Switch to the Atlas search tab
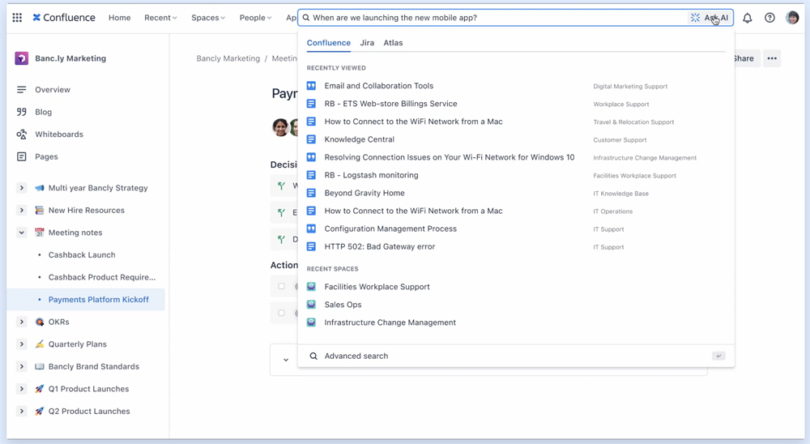 393,43
